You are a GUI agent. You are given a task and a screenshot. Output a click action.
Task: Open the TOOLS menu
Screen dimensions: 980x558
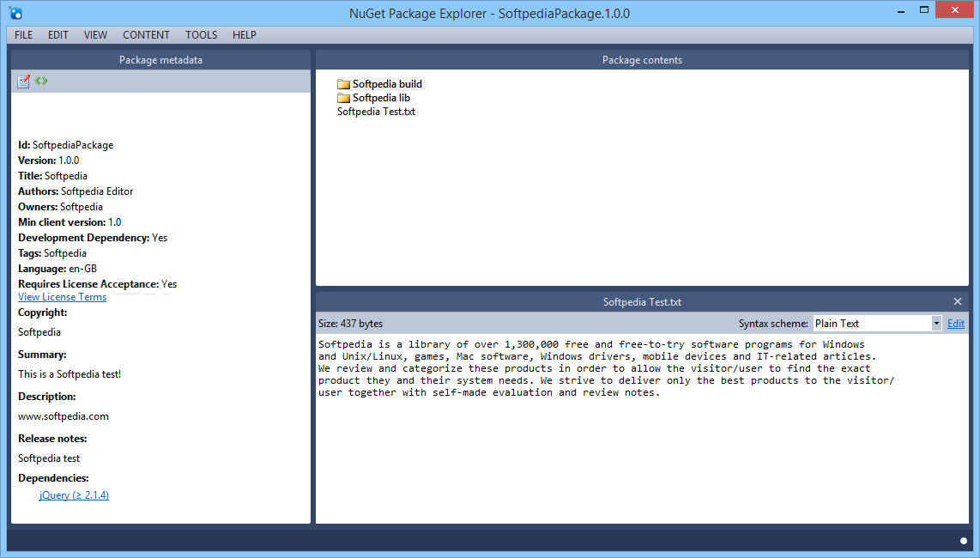pyautogui.click(x=202, y=35)
